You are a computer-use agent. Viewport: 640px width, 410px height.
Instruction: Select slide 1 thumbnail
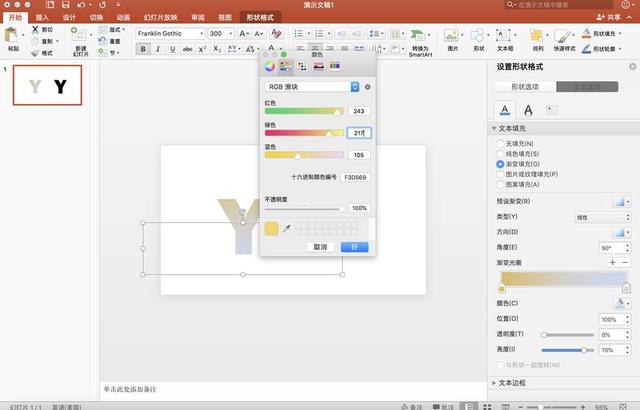(47, 85)
